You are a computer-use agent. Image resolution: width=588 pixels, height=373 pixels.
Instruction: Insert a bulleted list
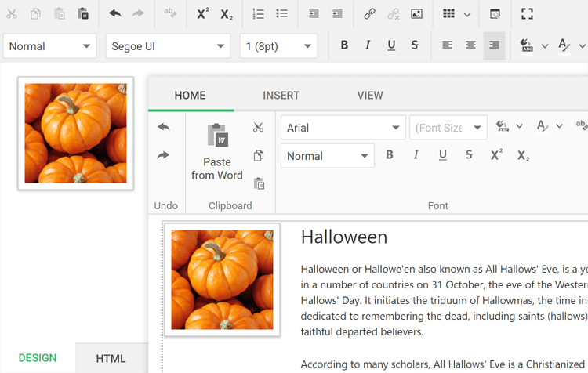[282, 14]
